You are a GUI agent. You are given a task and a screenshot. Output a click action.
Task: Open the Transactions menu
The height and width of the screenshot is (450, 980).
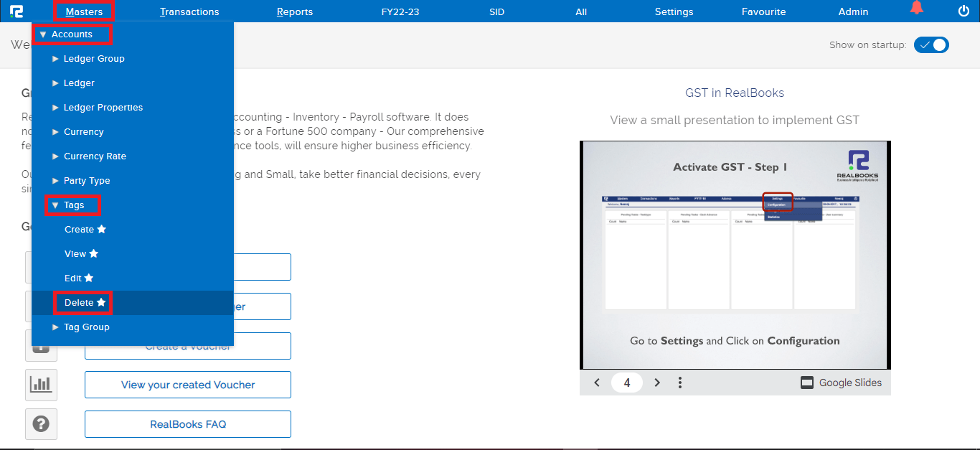point(189,11)
